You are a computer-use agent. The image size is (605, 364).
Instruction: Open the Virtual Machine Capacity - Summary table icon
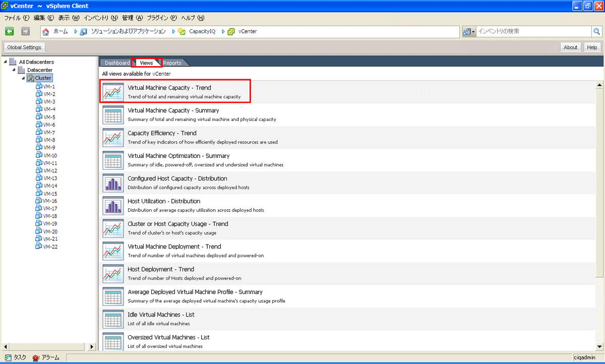tap(113, 114)
